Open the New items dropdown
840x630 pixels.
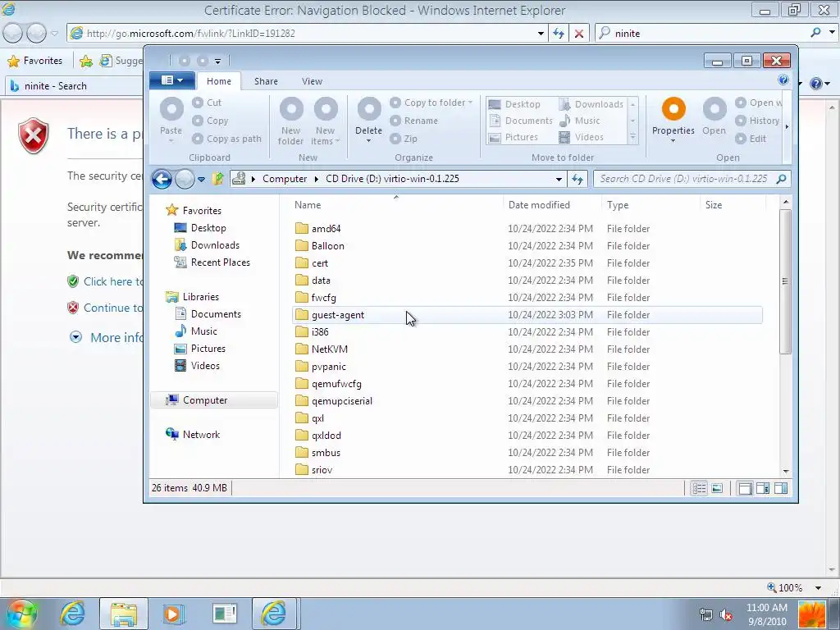pyautogui.click(x=325, y=121)
